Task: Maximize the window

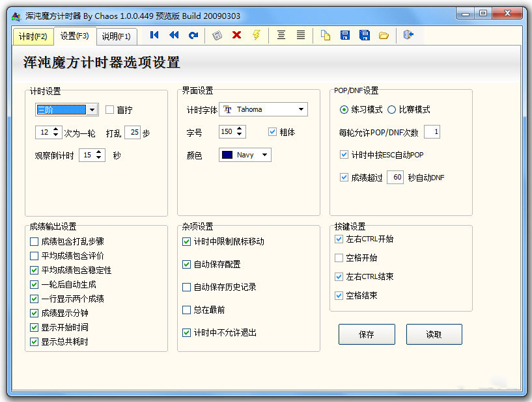Action: (x=483, y=14)
